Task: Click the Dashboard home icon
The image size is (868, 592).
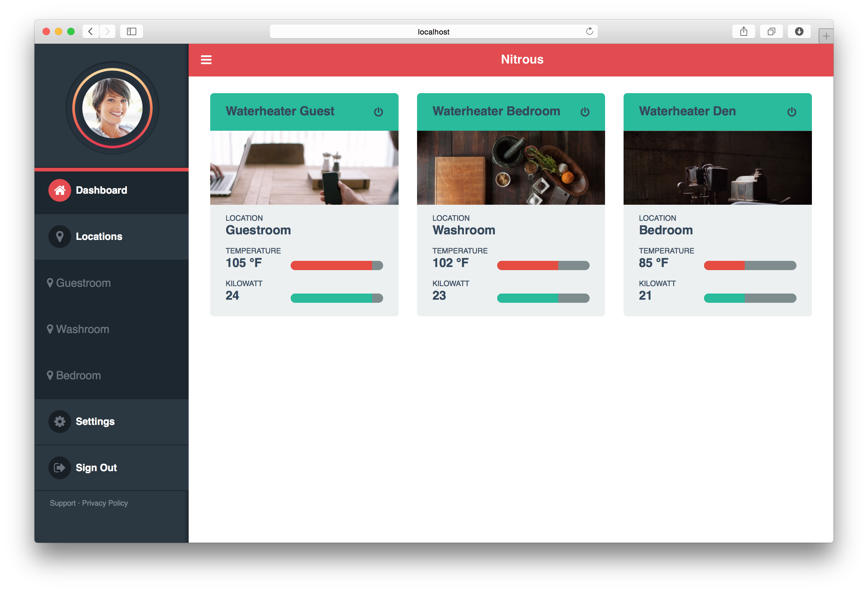Action: click(x=60, y=191)
